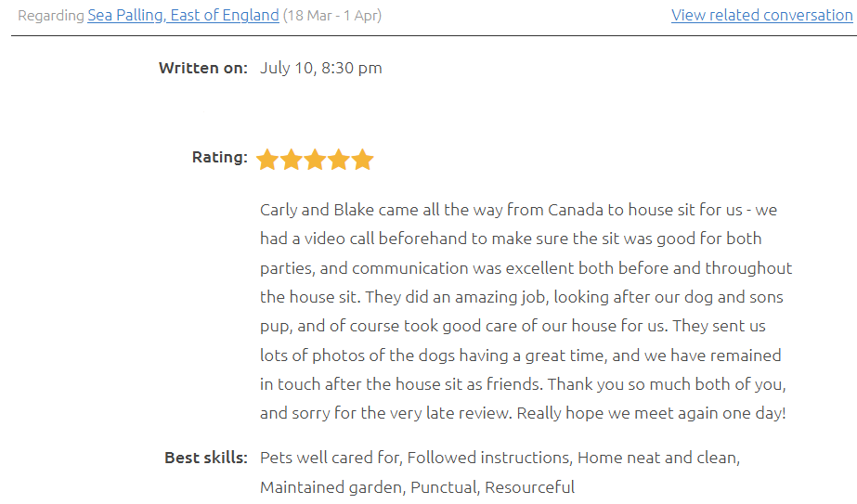The height and width of the screenshot is (504, 857).
Task: Click the review text starting 'Carly and Blake'
Action: (526, 312)
